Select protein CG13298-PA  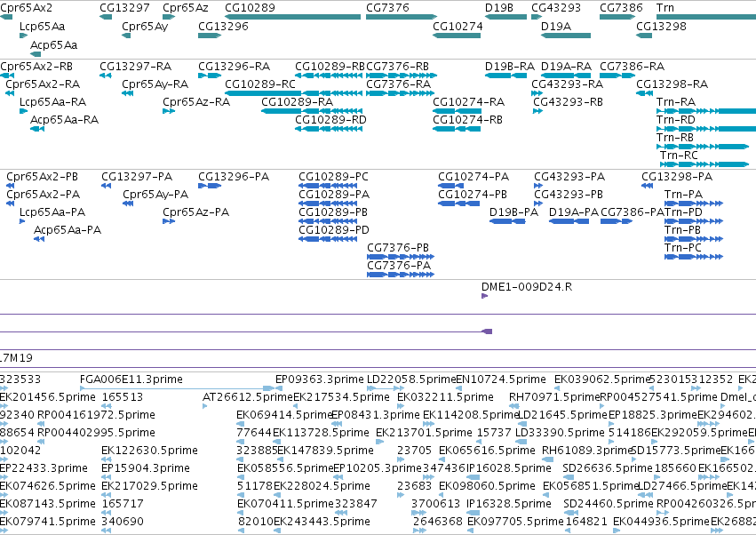[x=677, y=177]
